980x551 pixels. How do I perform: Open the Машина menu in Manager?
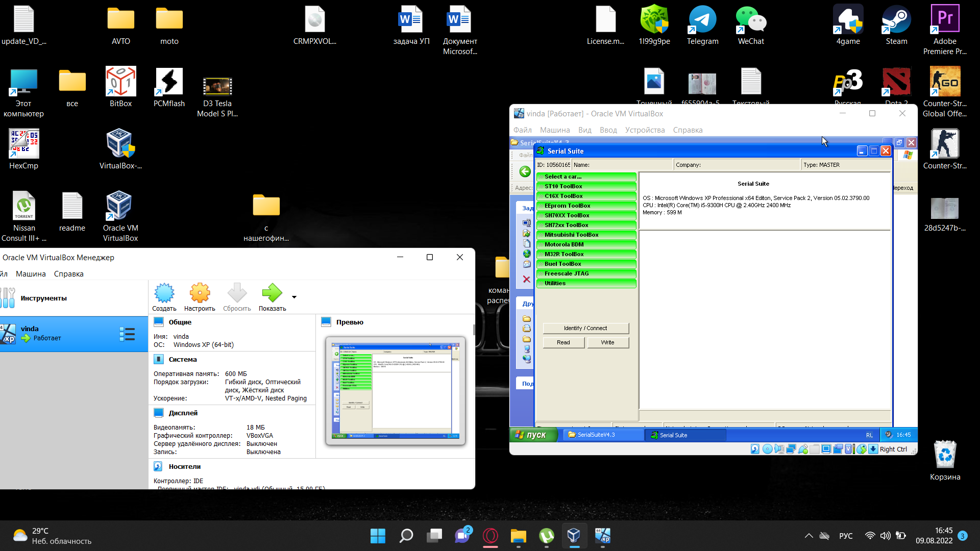point(31,274)
